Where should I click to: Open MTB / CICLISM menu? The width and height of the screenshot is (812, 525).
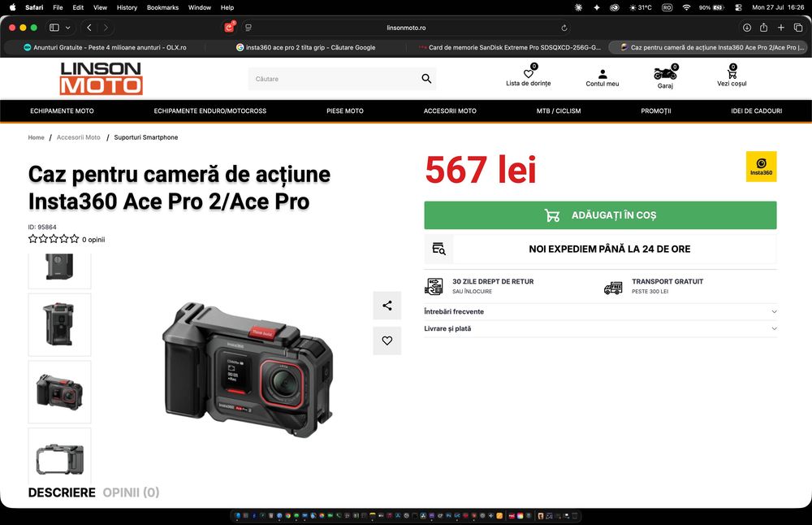tap(559, 111)
